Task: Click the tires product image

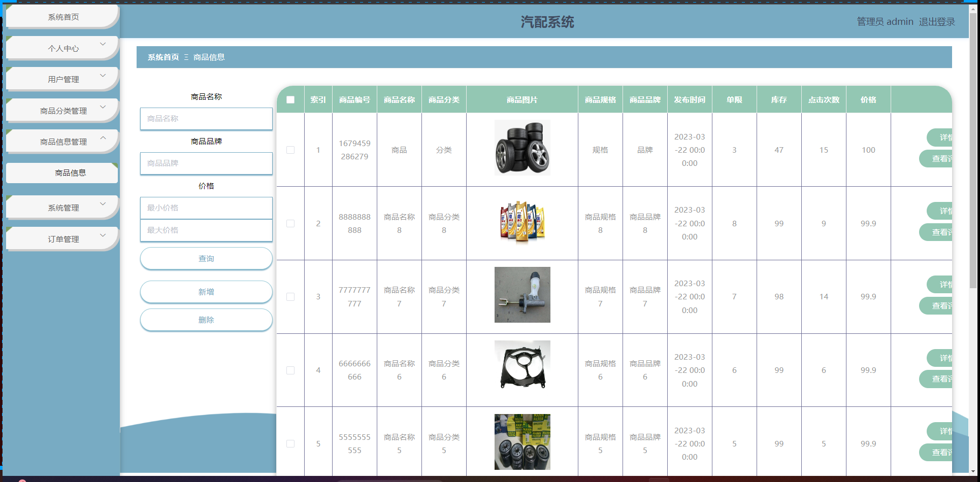Action: [522, 148]
